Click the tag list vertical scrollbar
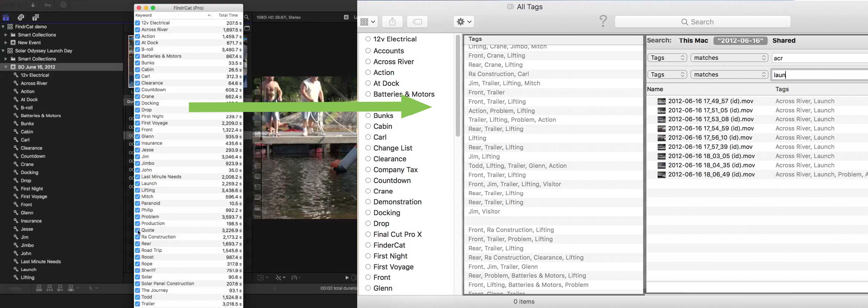This screenshot has width=868, height=308. (458, 85)
